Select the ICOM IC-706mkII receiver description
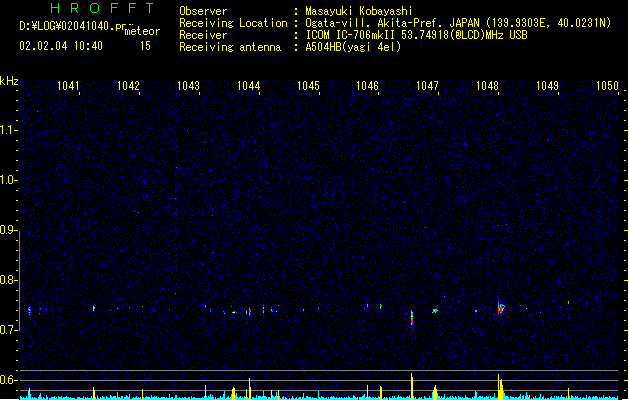Image resolution: width=629 pixels, height=400 pixels. coord(416,35)
